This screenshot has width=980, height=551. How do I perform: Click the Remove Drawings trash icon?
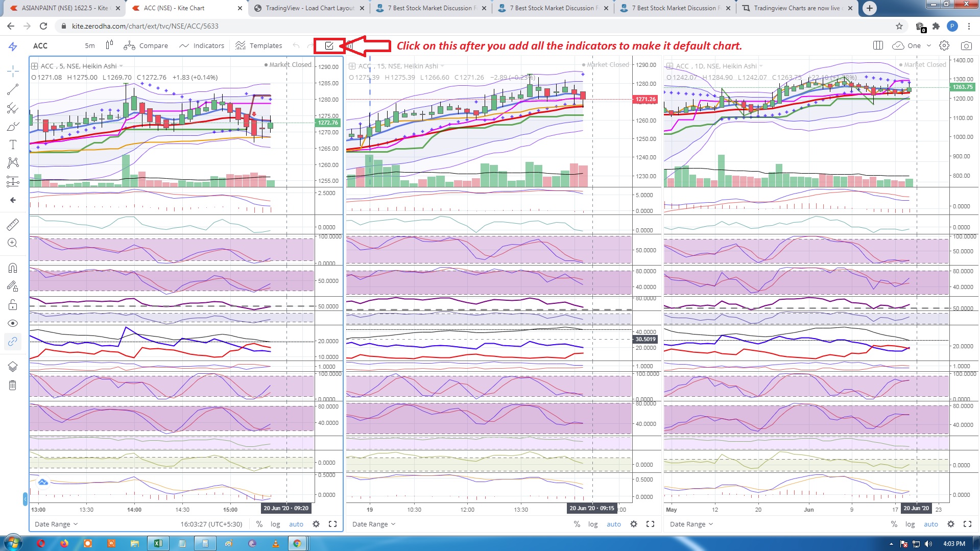[13, 385]
